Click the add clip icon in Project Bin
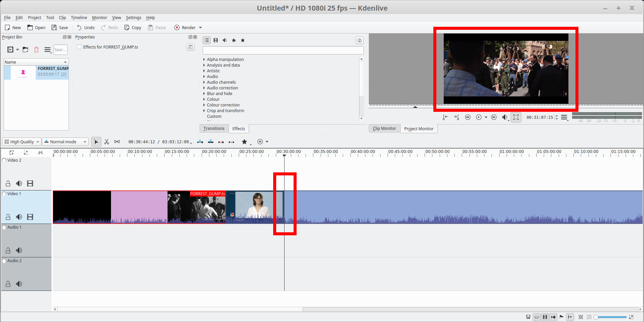The width and height of the screenshot is (644, 322). pos(10,50)
